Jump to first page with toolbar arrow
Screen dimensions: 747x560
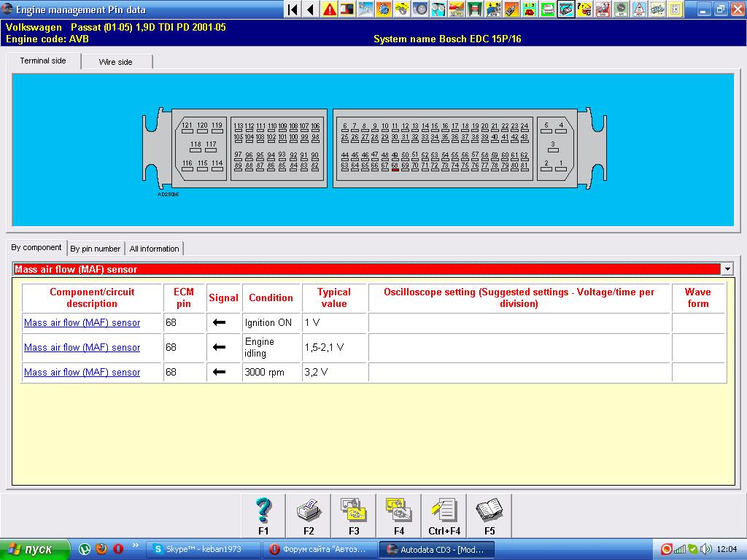[x=293, y=9]
